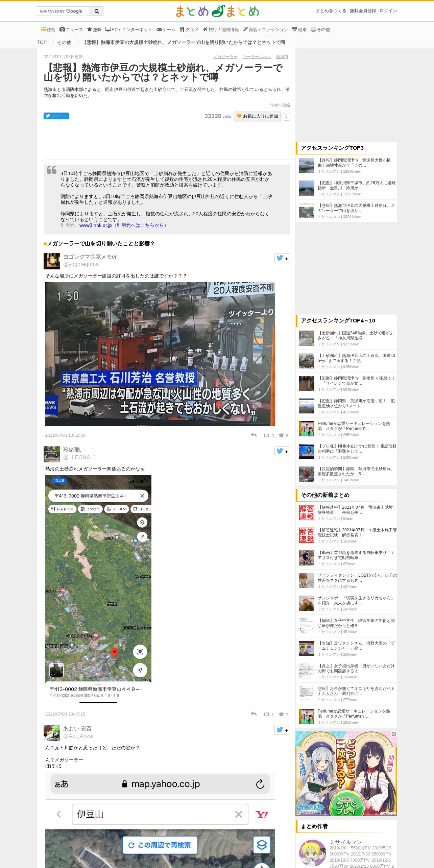Retweet the yogoreguma tweet
Viewport: 434px width, 868px height.
[267, 435]
